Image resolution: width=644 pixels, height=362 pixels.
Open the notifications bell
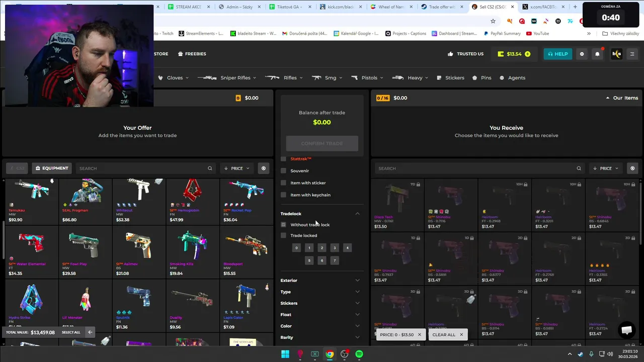coord(598,54)
